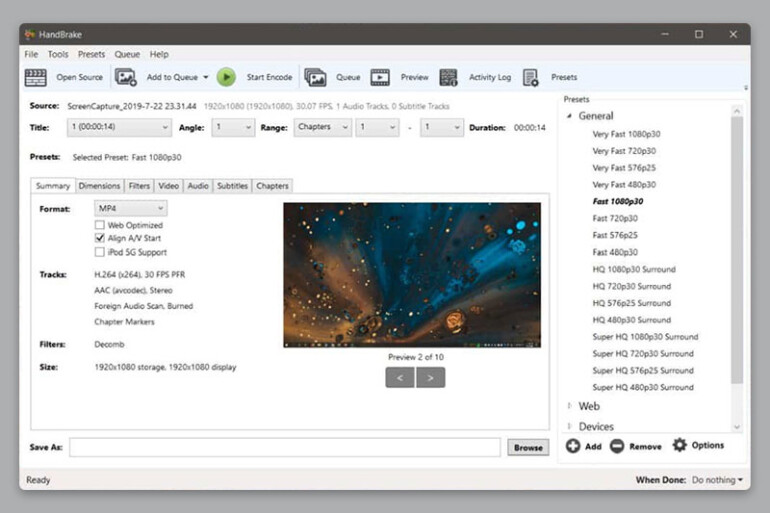Click in the Save As path field
The image size is (770, 513).
pyautogui.click(x=285, y=447)
